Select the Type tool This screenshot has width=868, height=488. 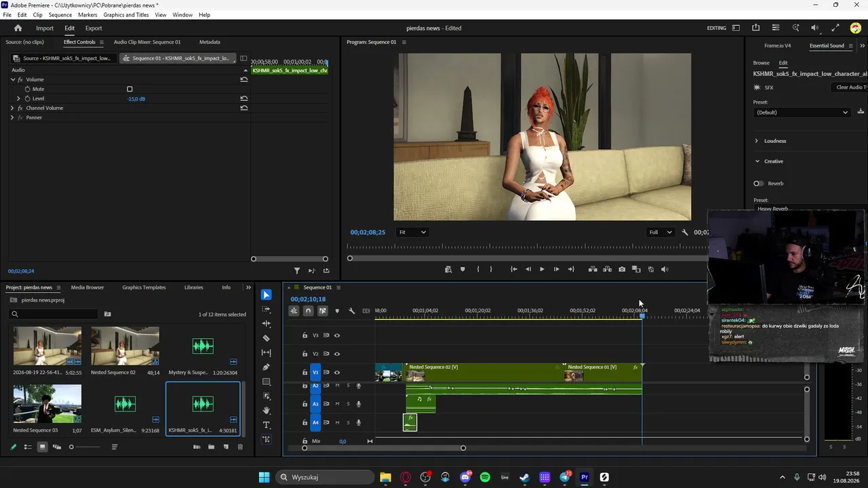[267, 425]
